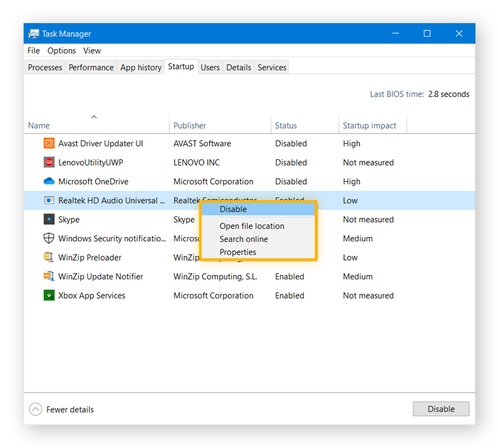Close the Task Manager window
The image size is (498, 448).
pos(459,34)
